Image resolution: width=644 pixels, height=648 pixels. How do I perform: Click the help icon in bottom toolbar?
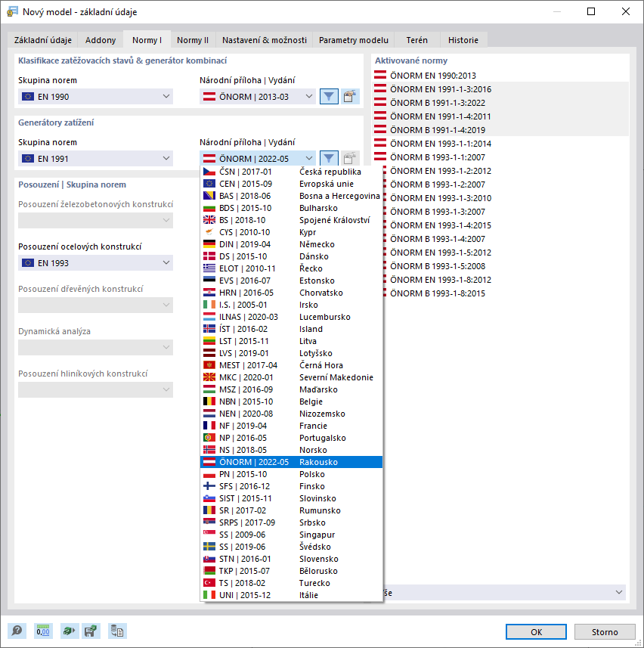pyautogui.click(x=17, y=631)
